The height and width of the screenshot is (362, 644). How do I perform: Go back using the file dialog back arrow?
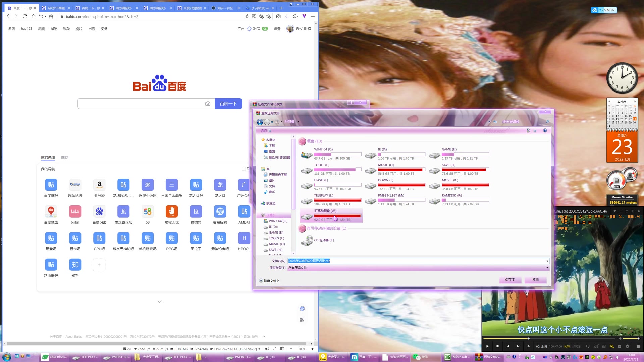click(260, 122)
